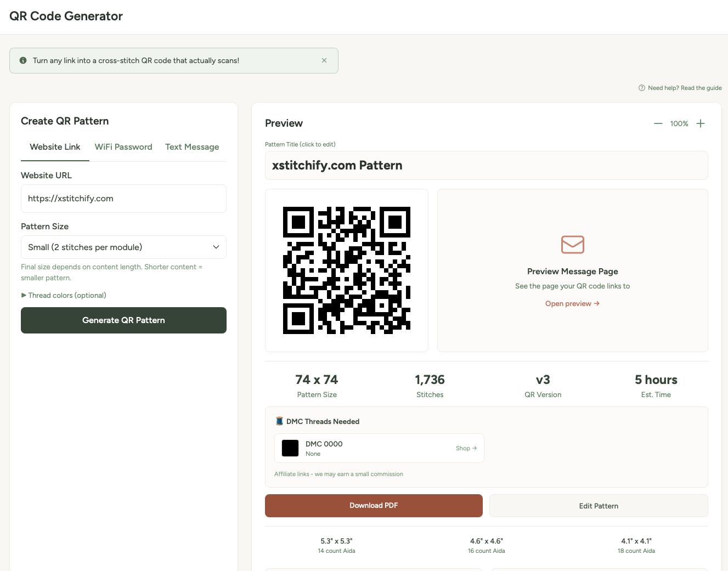Screen dimensions: 728x571
Task: Open the message page preview link
Action: pos(572,303)
